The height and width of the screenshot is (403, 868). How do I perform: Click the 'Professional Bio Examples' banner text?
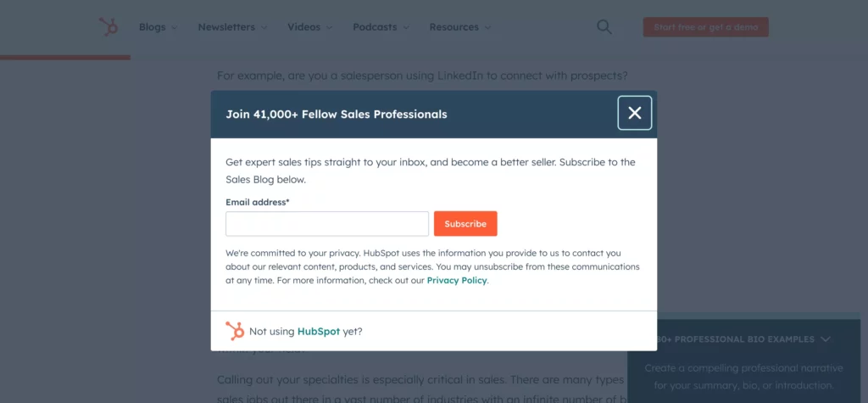click(x=736, y=339)
